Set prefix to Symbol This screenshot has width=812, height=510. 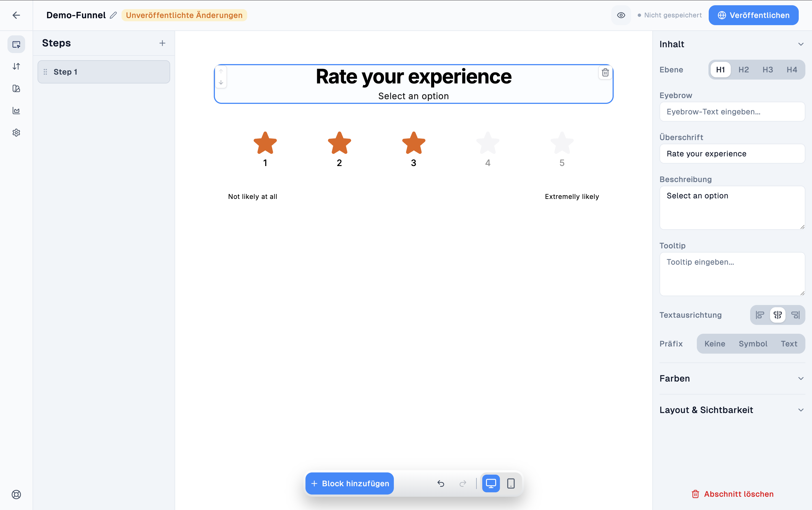(x=753, y=344)
